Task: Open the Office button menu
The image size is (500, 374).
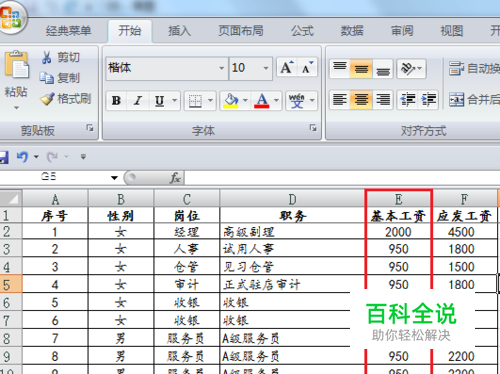Action: pos(11,17)
